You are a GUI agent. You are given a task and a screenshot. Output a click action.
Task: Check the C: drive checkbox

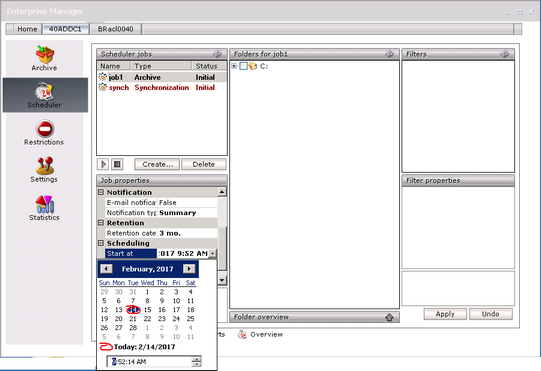coord(243,66)
